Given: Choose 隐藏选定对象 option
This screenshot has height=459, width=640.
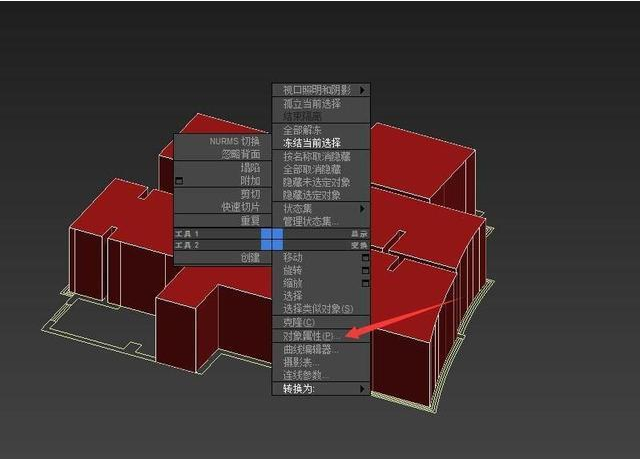Looking at the screenshot, I should click(x=312, y=195).
